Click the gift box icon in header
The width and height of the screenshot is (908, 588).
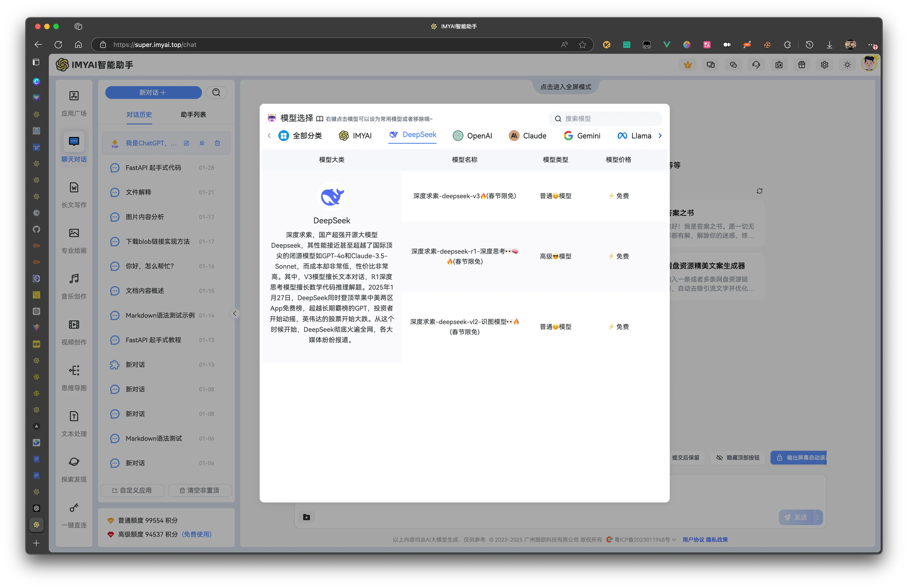click(x=802, y=65)
